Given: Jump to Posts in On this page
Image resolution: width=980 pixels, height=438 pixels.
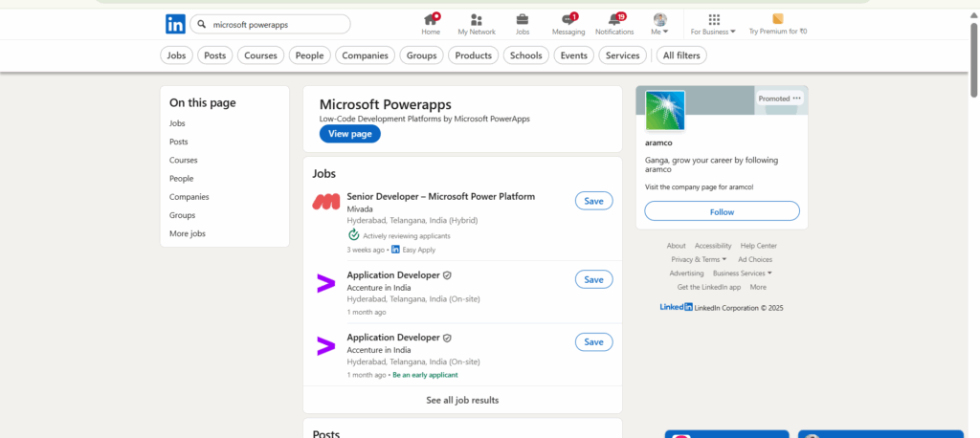Looking at the screenshot, I should point(179,142).
